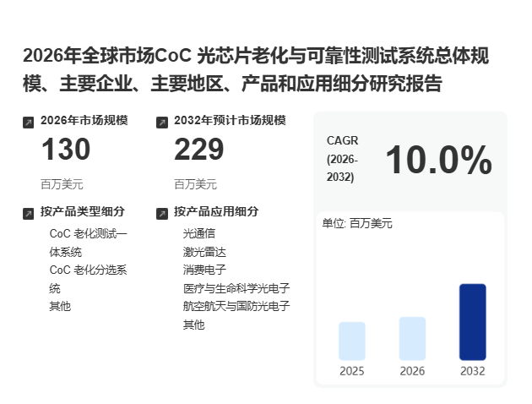Click CoC 老化测试一体系统 item
The image size is (532, 404).
pos(88,243)
